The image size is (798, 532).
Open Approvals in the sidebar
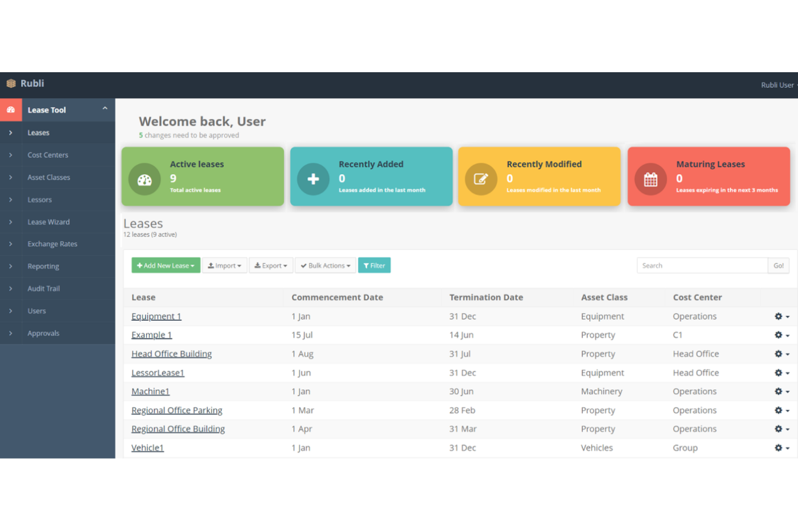tap(43, 333)
